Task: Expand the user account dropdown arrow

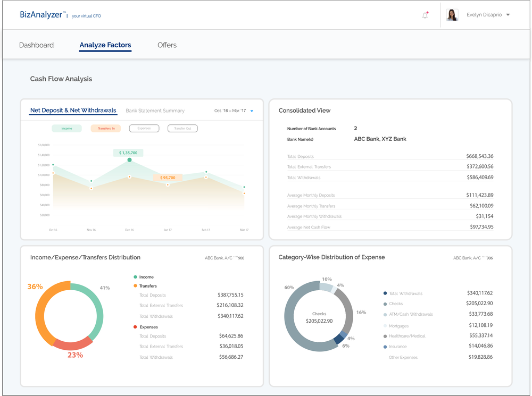Action: click(x=508, y=15)
